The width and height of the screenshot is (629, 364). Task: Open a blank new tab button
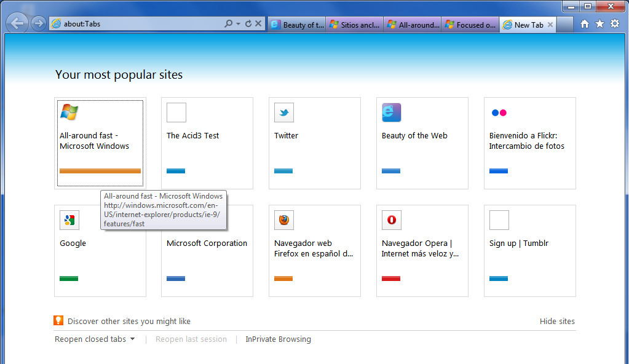pyautogui.click(x=565, y=25)
